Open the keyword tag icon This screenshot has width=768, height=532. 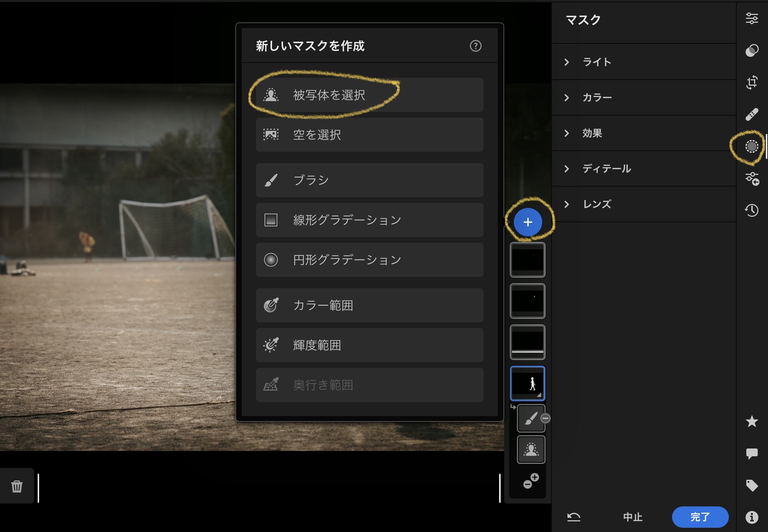752,485
